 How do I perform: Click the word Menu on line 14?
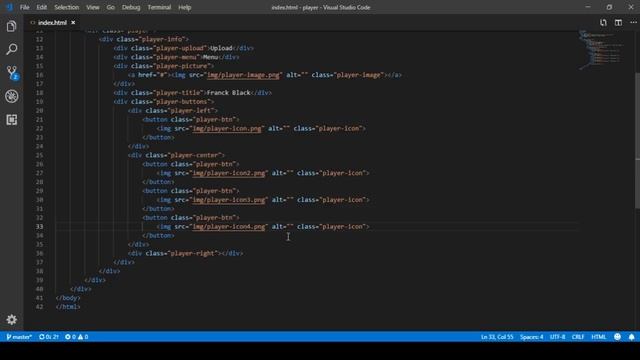(x=210, y=57)
